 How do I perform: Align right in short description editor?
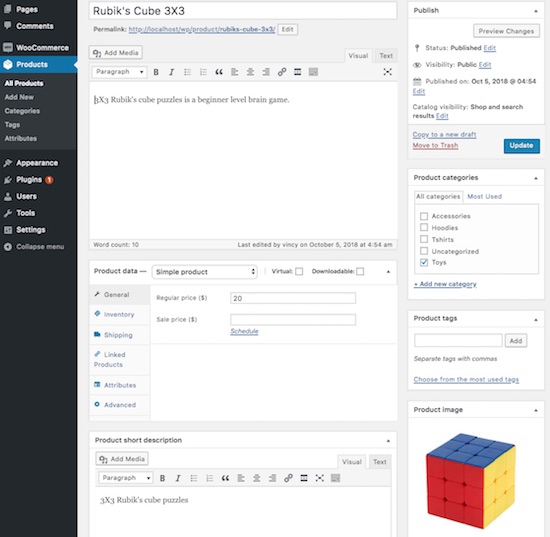tap(273, 478)
